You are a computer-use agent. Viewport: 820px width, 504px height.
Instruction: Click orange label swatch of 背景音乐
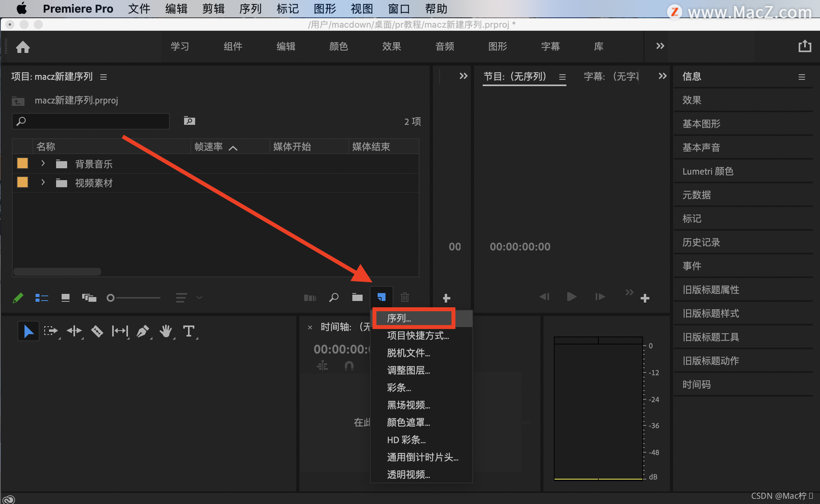click(x=22, y=163)
